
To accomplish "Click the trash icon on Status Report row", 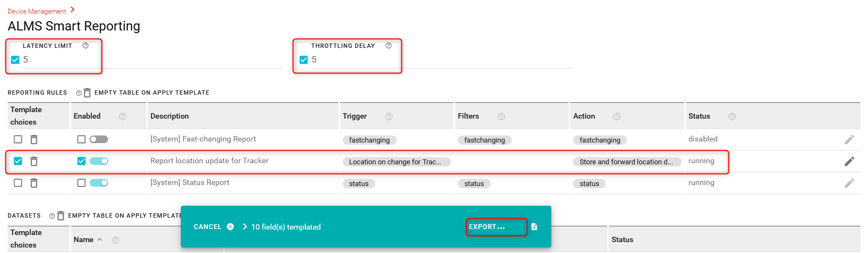I will point(34,183).
